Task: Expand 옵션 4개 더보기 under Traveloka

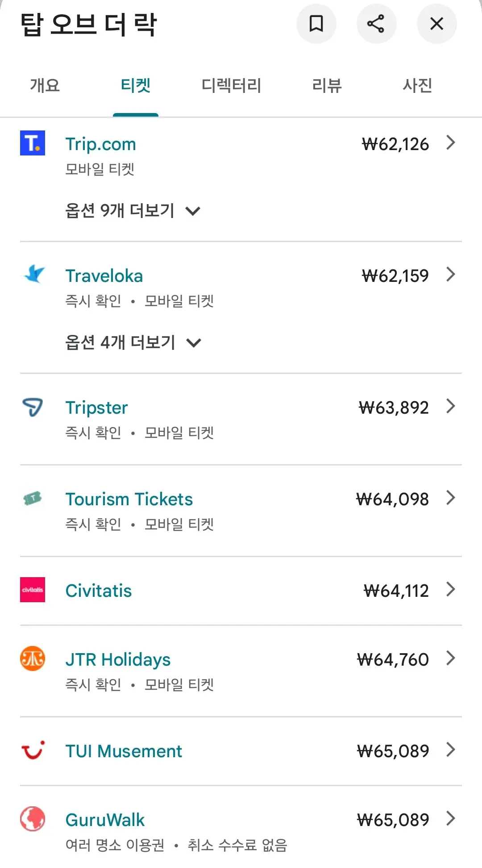Action: (133, 342)
